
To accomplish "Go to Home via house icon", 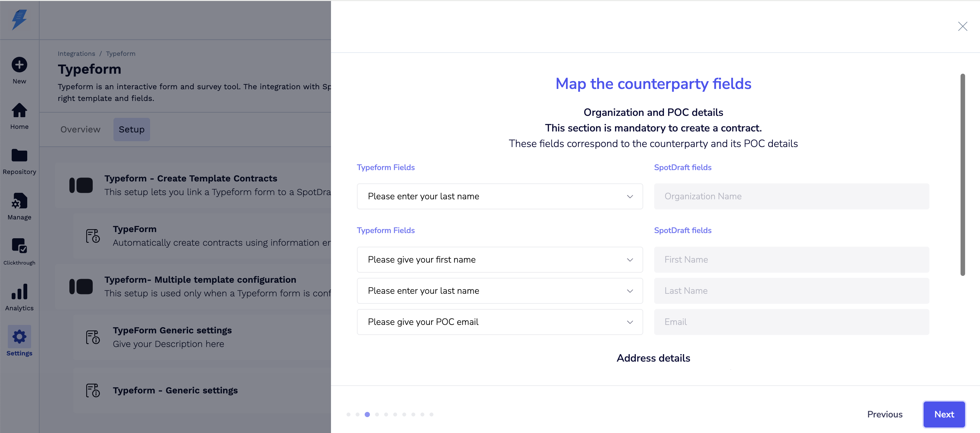I will point(19,110).
